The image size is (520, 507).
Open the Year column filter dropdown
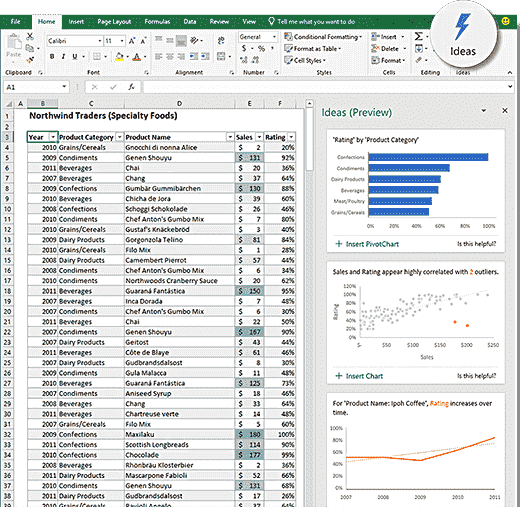click(x=53, y=137)
